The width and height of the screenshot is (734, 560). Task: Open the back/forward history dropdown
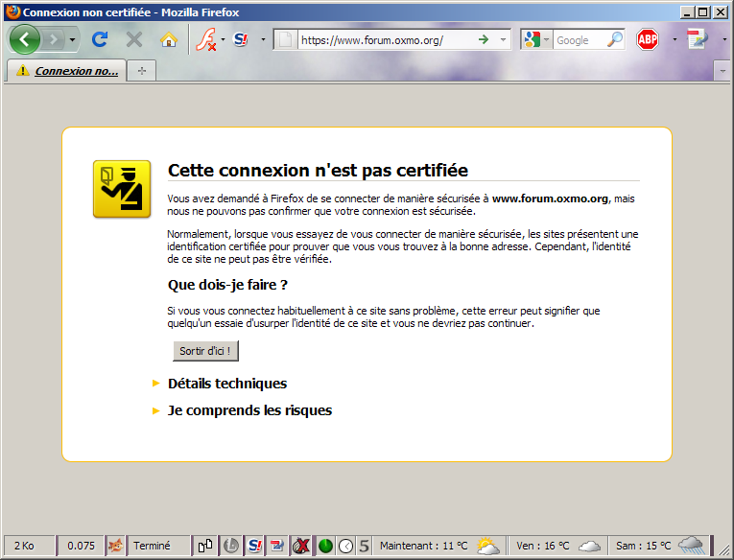point(72,39)
